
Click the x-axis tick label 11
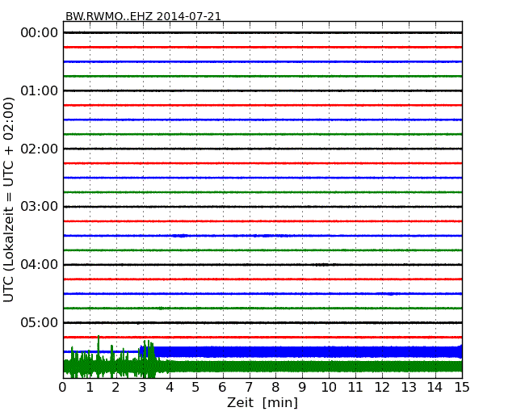(x=355, y=388)
